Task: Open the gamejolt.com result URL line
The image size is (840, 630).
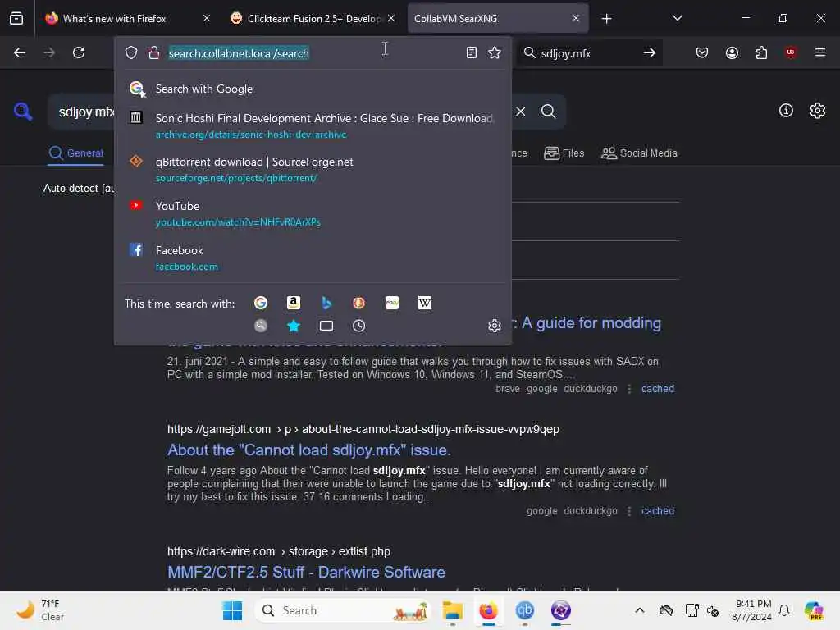Action: [x=363, y=429]
